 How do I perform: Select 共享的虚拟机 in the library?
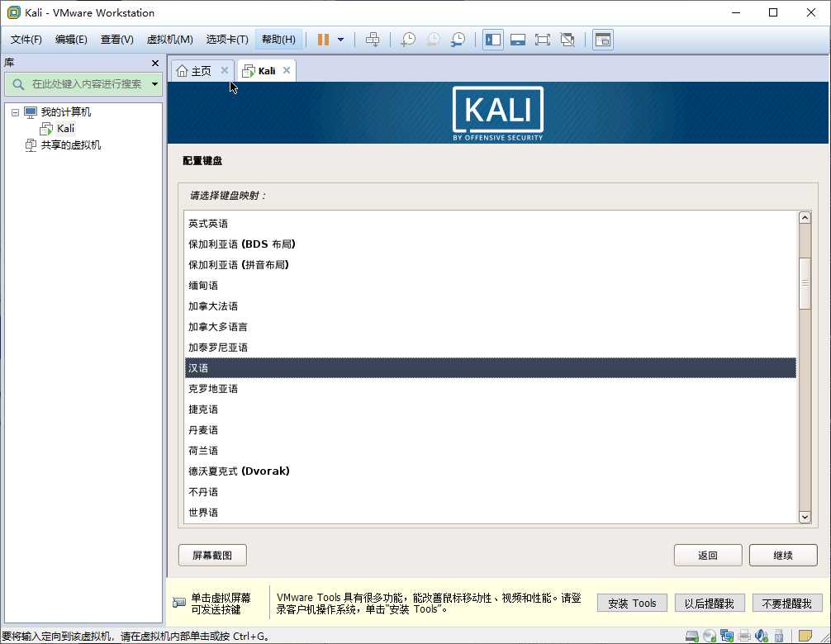70,145
